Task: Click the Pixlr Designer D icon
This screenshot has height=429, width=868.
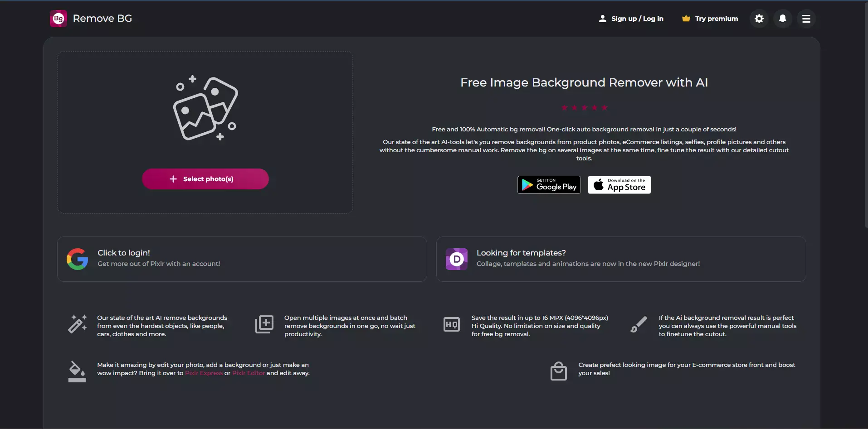Action: 456,259
